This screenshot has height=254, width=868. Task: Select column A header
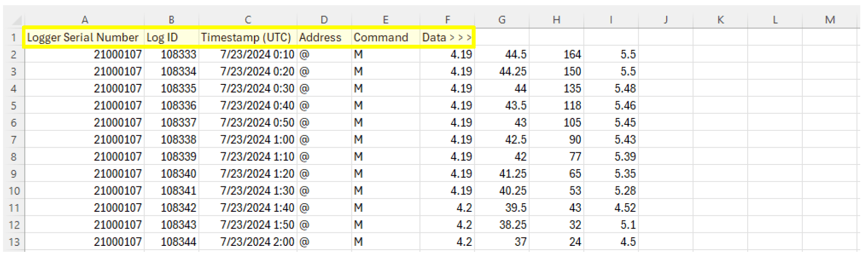(85, 20)
